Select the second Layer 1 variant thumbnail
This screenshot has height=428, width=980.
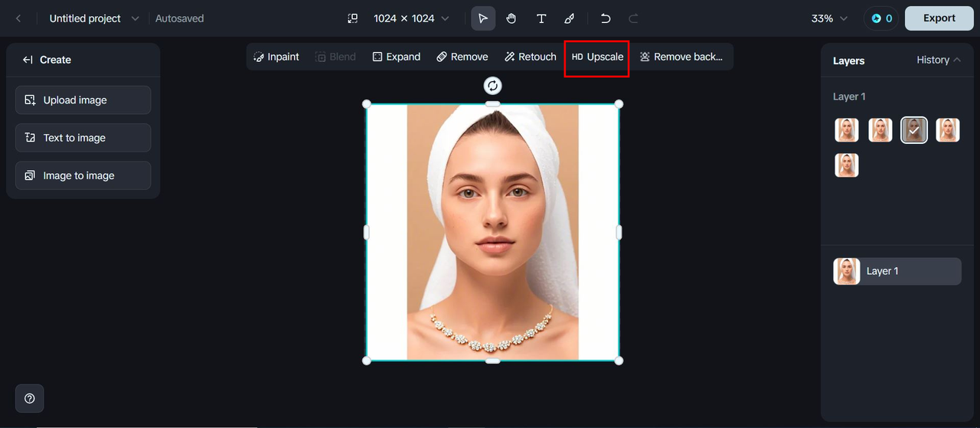[880, 130]
